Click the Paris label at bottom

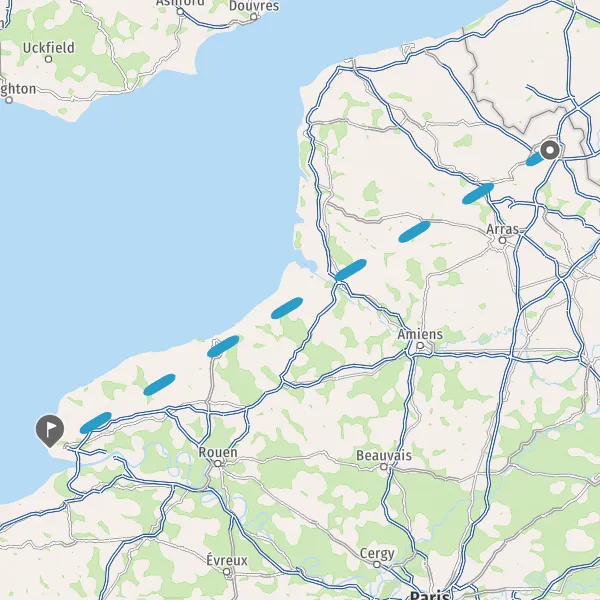pos(429,595)
